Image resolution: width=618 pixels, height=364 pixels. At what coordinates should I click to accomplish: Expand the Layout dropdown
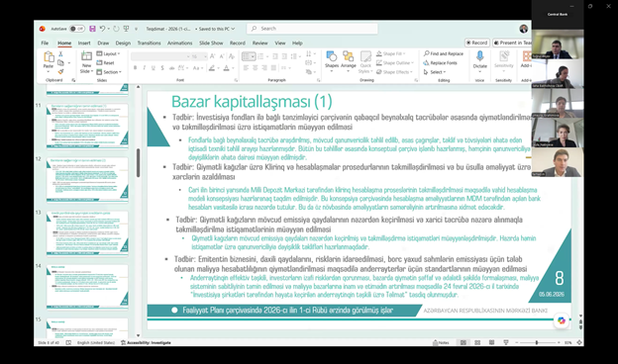(x=108, y=53)
